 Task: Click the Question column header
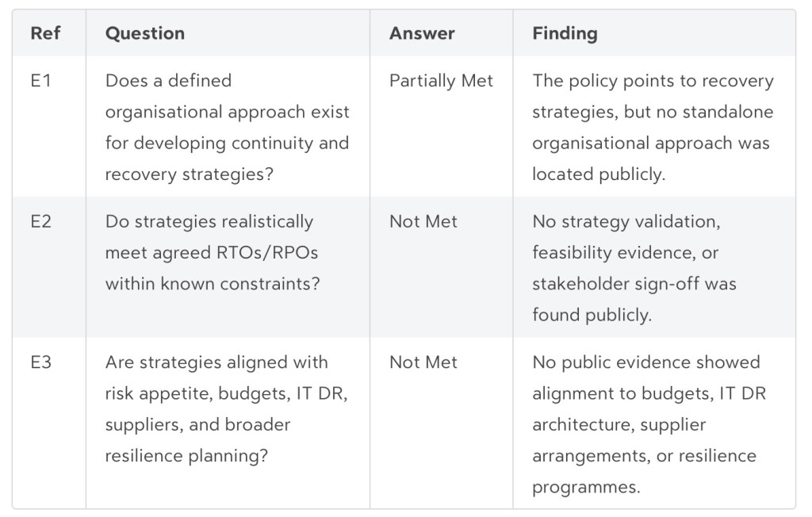[x=145, y=33]
